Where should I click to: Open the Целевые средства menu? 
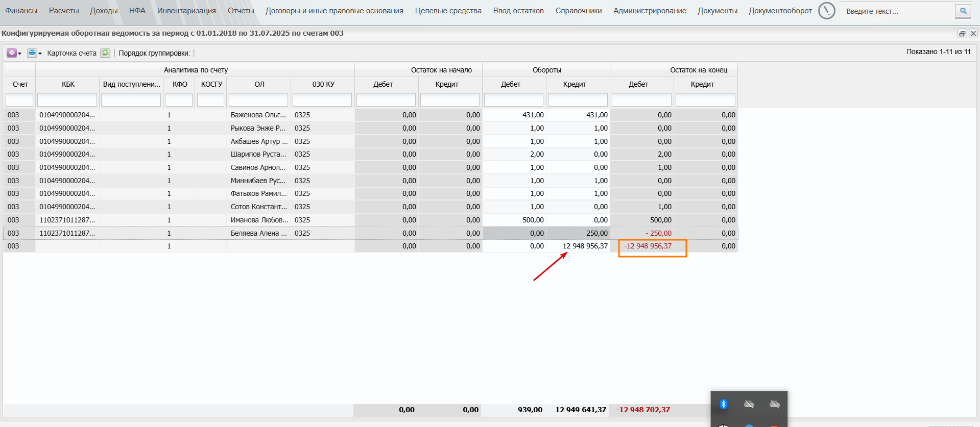tap(448, 11)
